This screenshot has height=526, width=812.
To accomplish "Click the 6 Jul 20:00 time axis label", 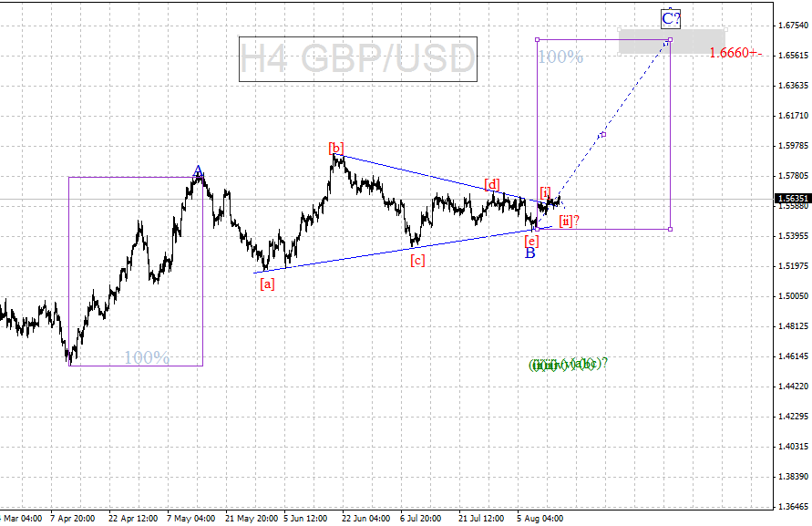I will (x=420, y=518).
